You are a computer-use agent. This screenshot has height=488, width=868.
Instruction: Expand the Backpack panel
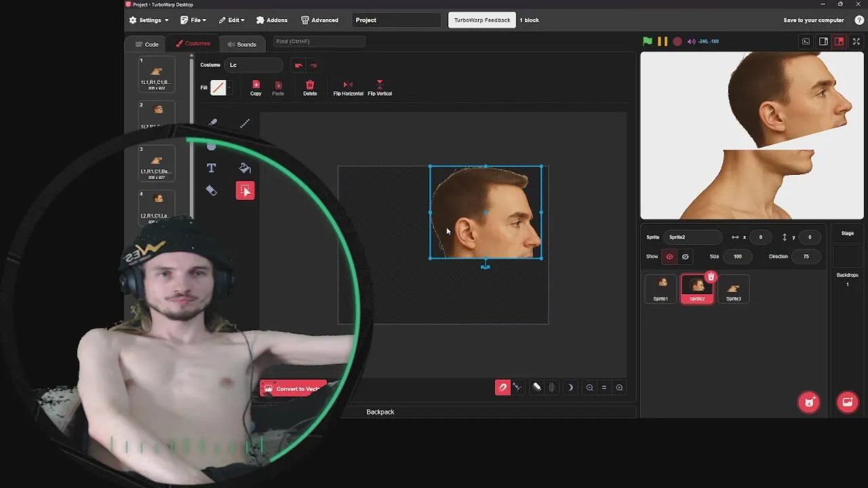pos(380,412)
